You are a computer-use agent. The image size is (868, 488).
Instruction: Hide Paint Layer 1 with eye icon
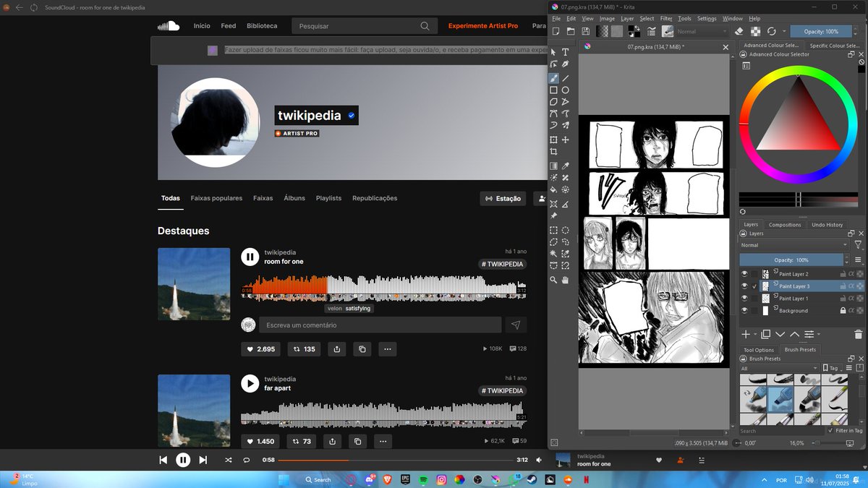pos(744,298)
